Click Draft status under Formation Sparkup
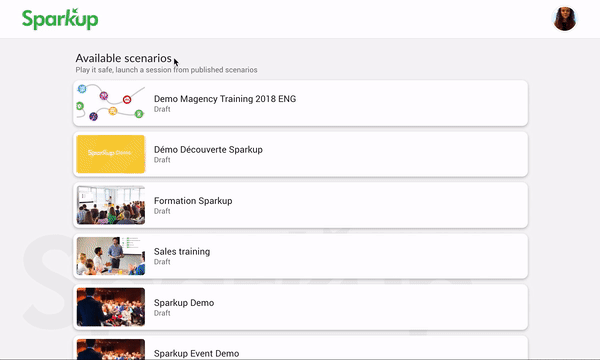This screenshot has width=600, height=360. coord(162,211)
